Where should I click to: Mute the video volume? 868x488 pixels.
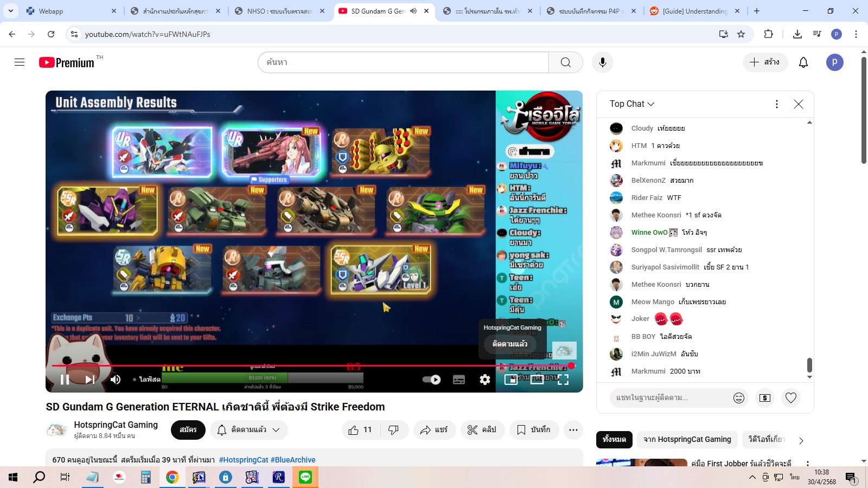click(x=116, y=380)
